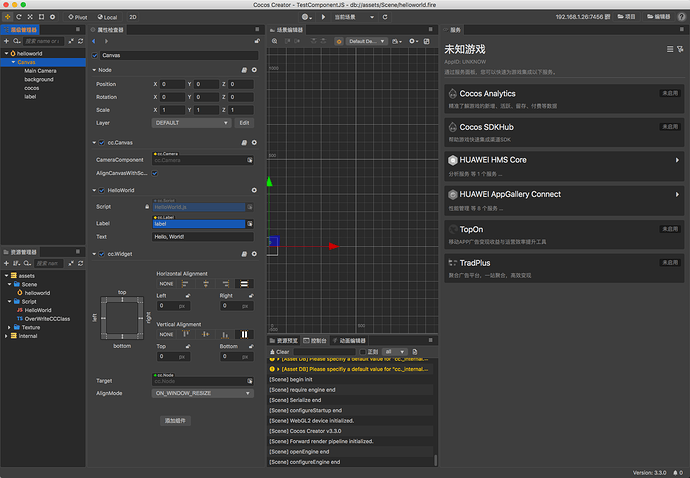Uncheck the Canvas node active checkbox
690x478 pixels.
click(96, 55)
